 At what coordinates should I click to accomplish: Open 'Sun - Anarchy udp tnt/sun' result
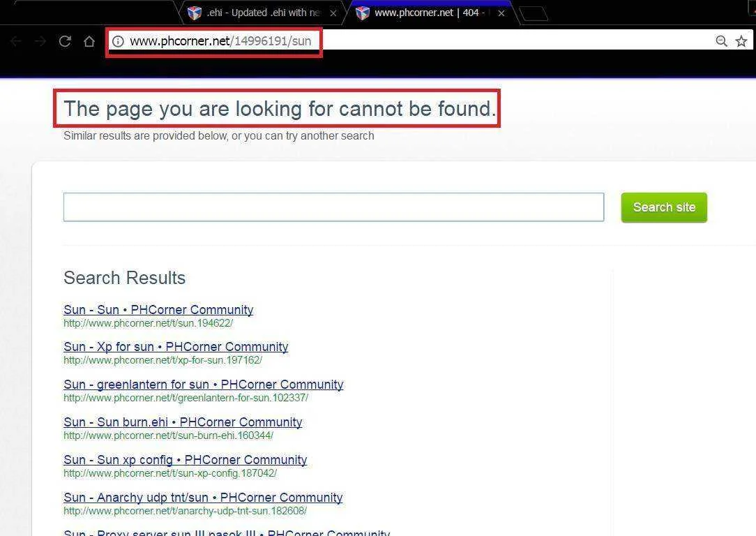[x=203, y=498]
